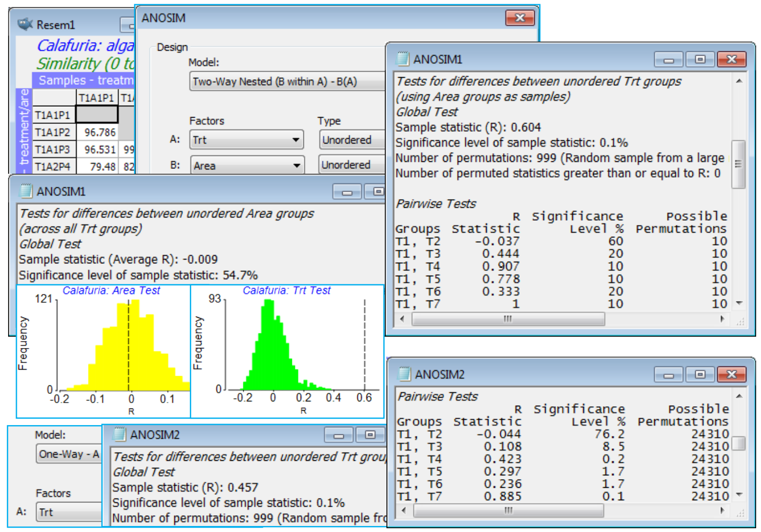The height and width of the screenshot is (532, 761).
Task: Close the ANOSIM1 Trt groups results window
Action: coord(732,59)
